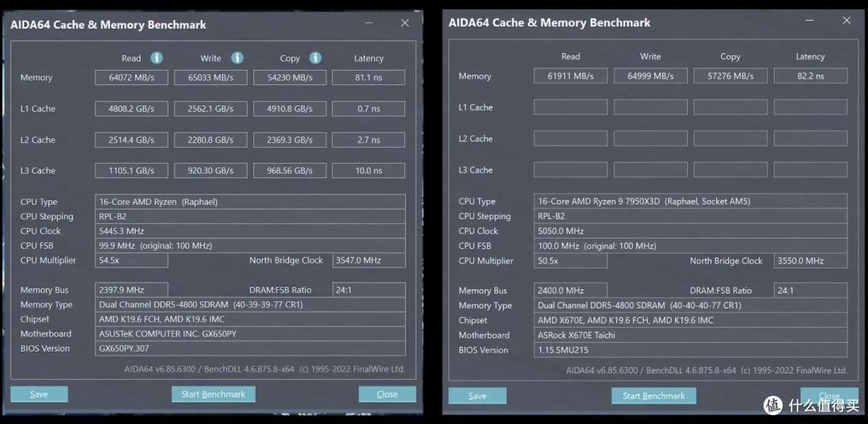This screenshot has height=424, width=868.
Task: Click the info icon next to Write in left window
Action: 237,58
